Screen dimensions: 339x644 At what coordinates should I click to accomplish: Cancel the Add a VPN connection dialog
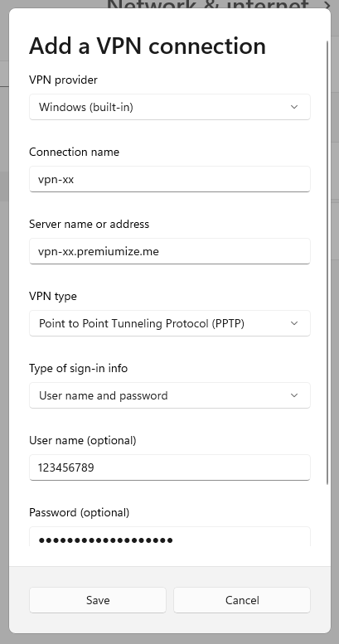(242, 600)
